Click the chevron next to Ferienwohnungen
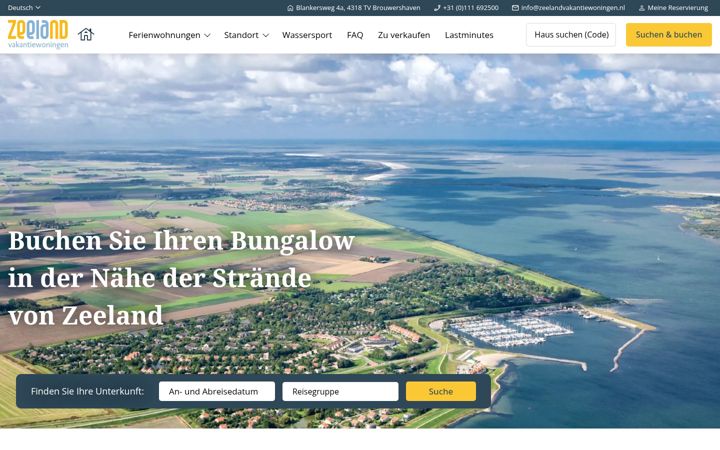 [207, 35]
